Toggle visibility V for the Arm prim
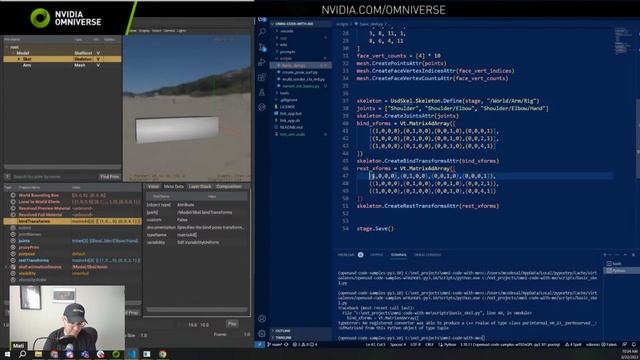The width and height of the screenshot is (640, 360). 98,65
